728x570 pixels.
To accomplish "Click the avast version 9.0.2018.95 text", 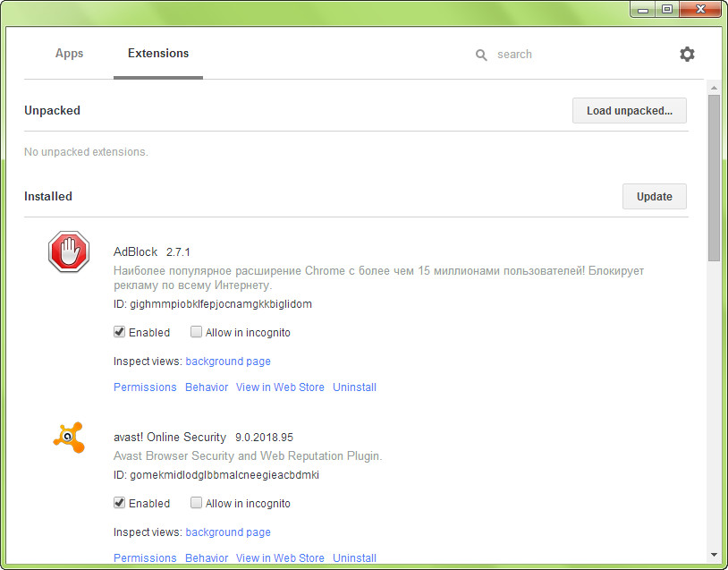I will coord(264,438).
